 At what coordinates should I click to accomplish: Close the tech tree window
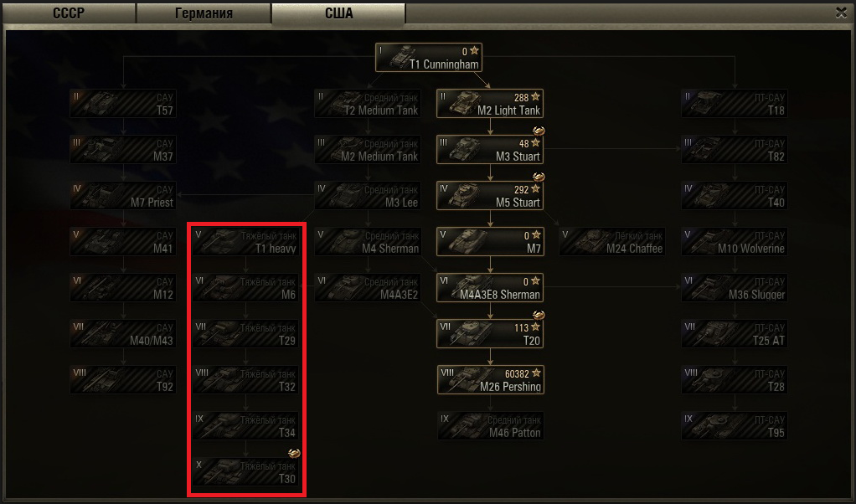coord(841,13)
